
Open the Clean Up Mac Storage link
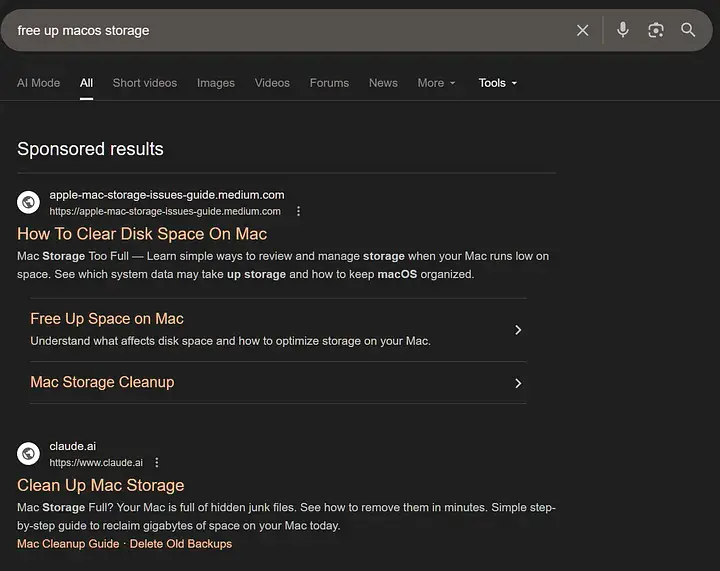point(101,485)
